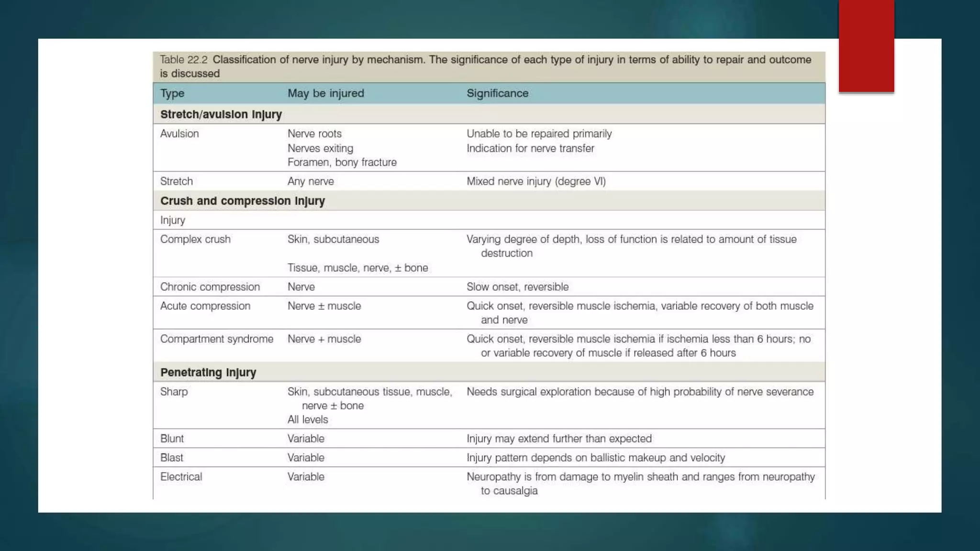The width and height of the screenshot is (980, 551).
Task: Click the 'Electrical' row label
Action: 181,477
